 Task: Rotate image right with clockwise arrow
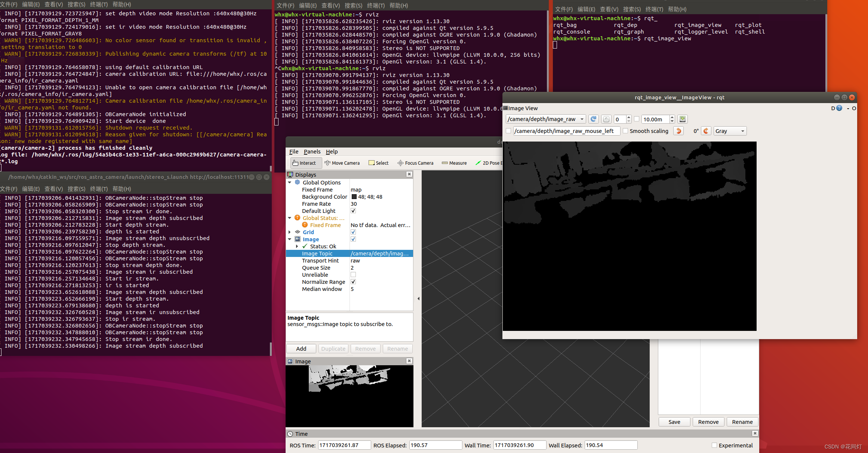(x=706, y=131)
